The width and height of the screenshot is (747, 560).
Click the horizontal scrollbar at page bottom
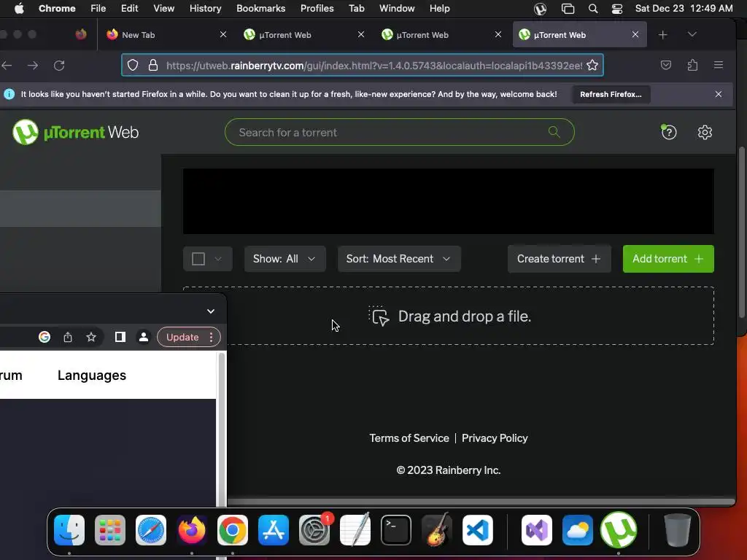[481, 502]
